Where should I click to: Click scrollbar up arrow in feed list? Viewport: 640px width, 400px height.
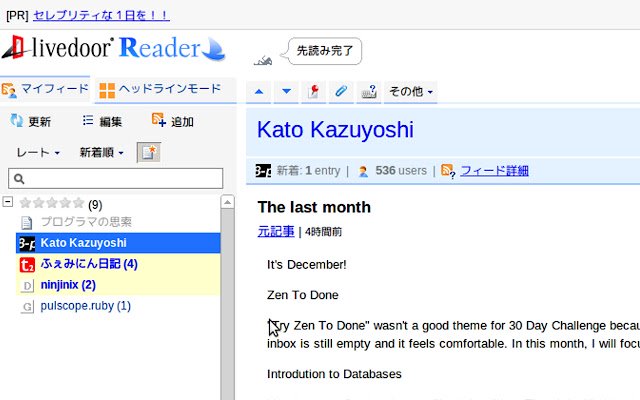click(x=227, y=202)
